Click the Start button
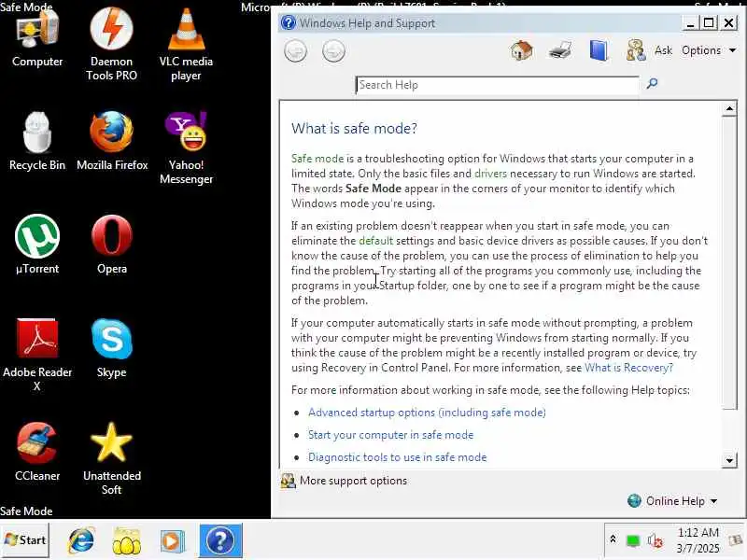 (25, 540)
